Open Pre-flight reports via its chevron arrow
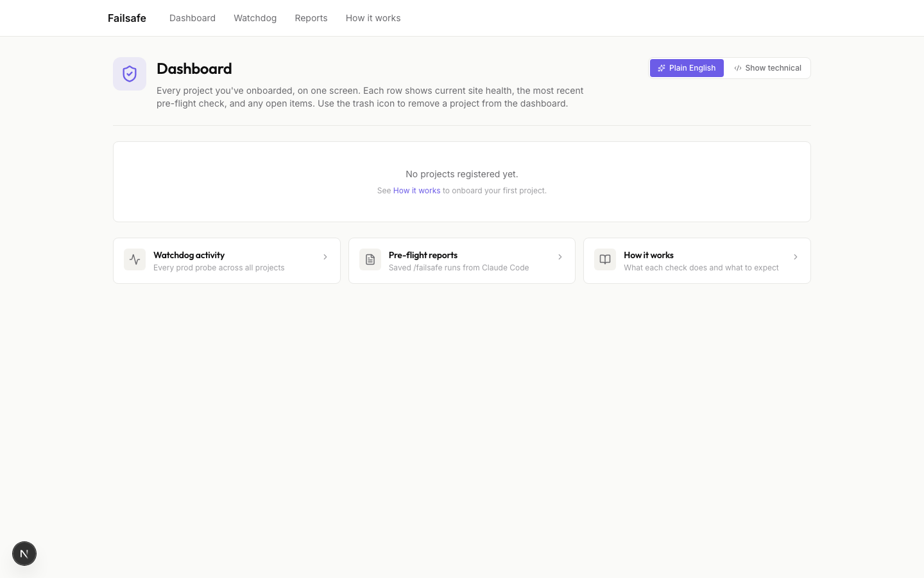The height and width of the screenshot is (578, 924). point(560,257)
